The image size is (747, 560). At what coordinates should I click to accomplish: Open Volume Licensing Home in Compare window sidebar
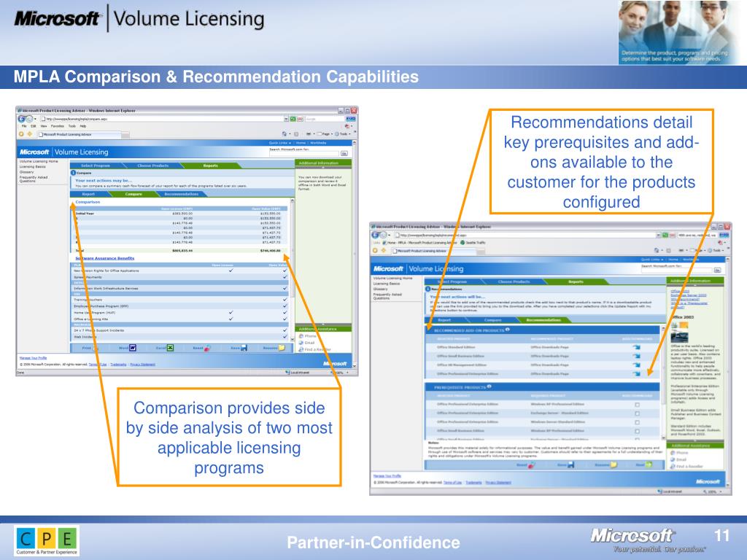(39, 161)
